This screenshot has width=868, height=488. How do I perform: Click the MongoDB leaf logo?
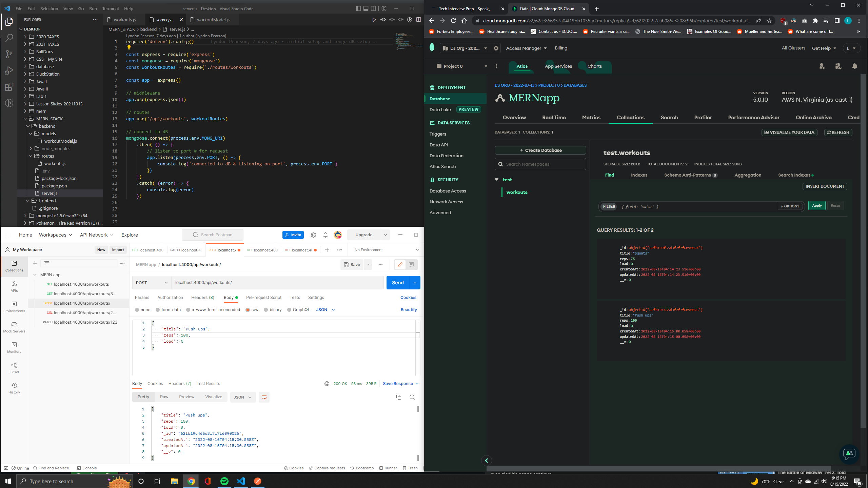[432, 48]
